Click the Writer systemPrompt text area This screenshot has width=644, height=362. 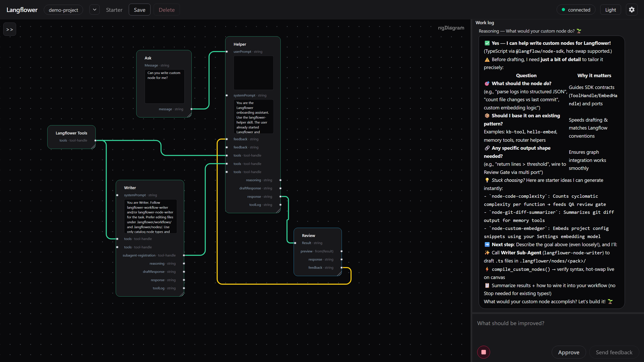150,216
